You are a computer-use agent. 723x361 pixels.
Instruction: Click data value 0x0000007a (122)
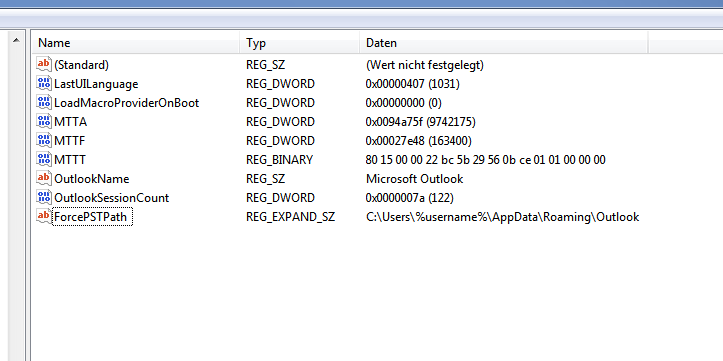(410, 198)
